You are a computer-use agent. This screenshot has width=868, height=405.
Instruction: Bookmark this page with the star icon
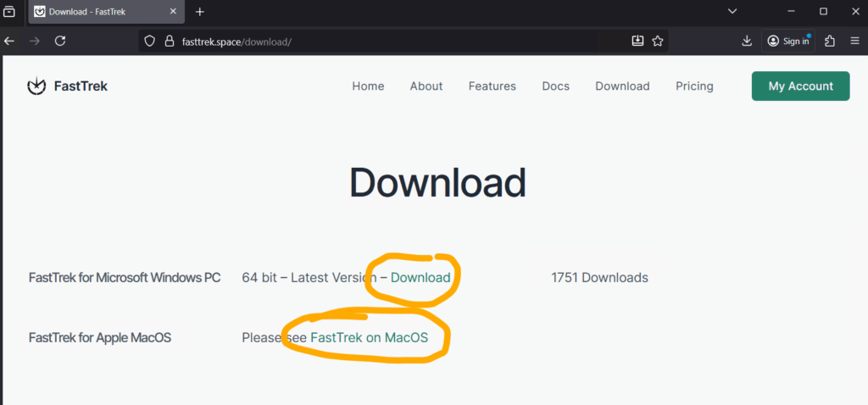[658, 41]
